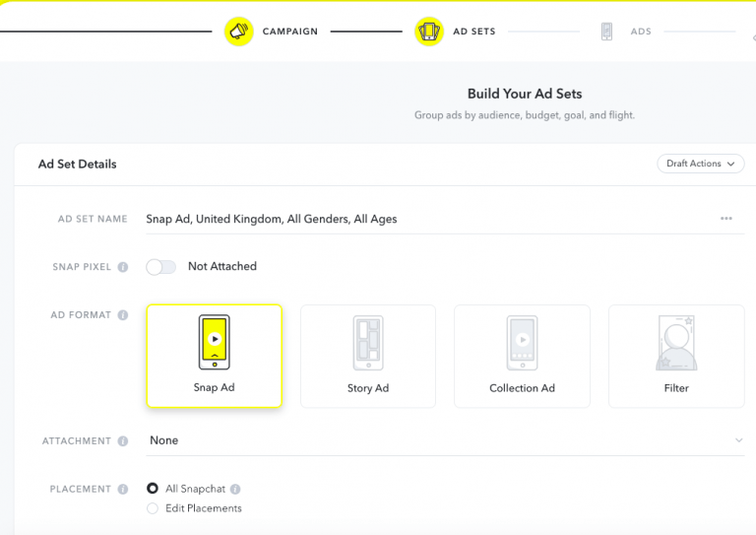Open info tooltip for Attachment
The image size is (756, 535).
point(123,441)
